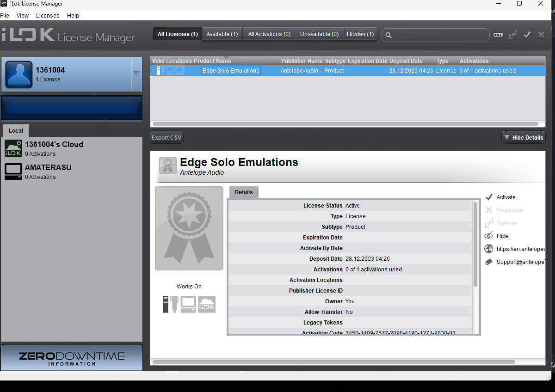This screenshot has width=555, height=392.
Task: Open the https://en.antelope website link
Action: [521, 249]
